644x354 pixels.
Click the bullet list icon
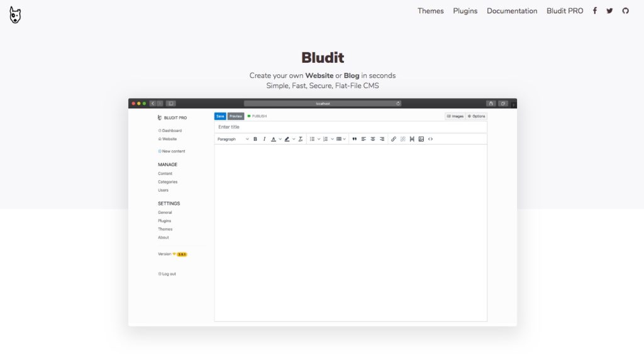(x=312, y=139)
